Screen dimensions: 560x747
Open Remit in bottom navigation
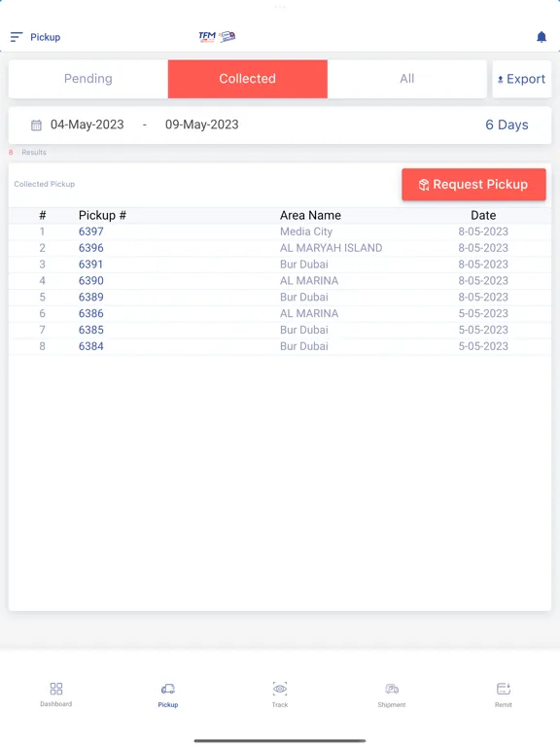[x=504, y=695]
